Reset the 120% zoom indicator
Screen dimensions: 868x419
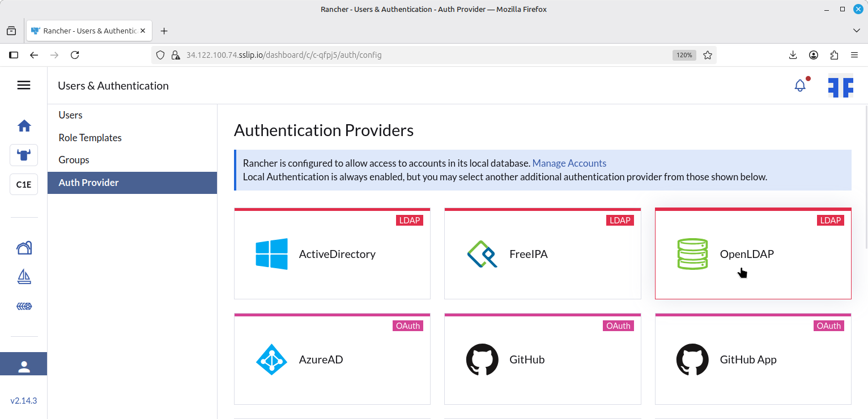pyautogui.click(x=684, y=55)
